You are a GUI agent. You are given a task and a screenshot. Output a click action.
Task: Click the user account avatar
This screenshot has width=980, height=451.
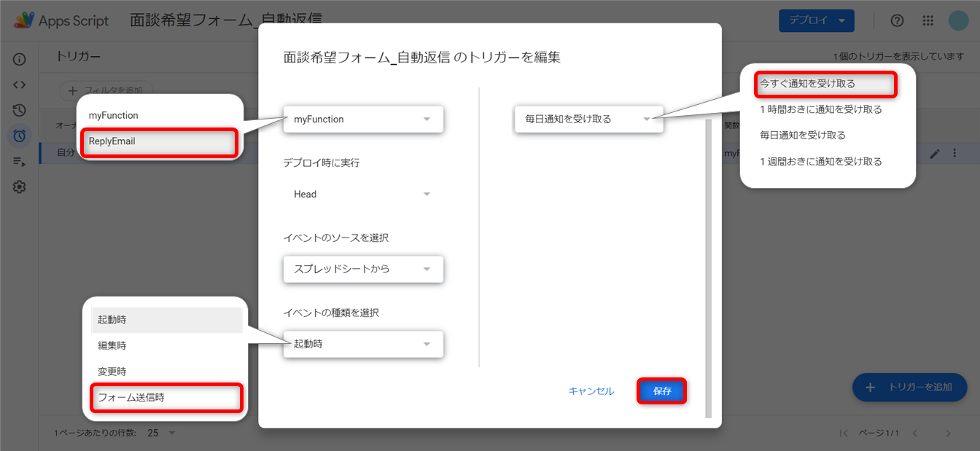958,20
